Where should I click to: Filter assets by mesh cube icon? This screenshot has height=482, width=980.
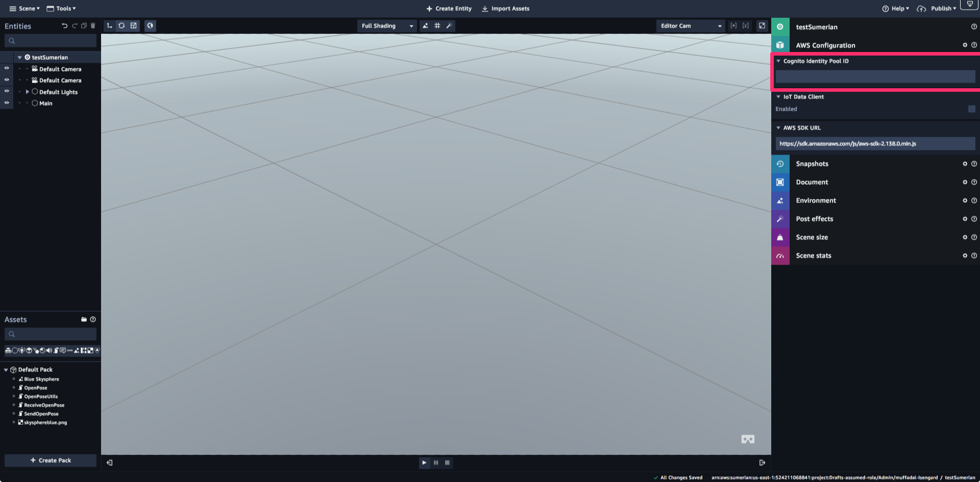(29, 350)
